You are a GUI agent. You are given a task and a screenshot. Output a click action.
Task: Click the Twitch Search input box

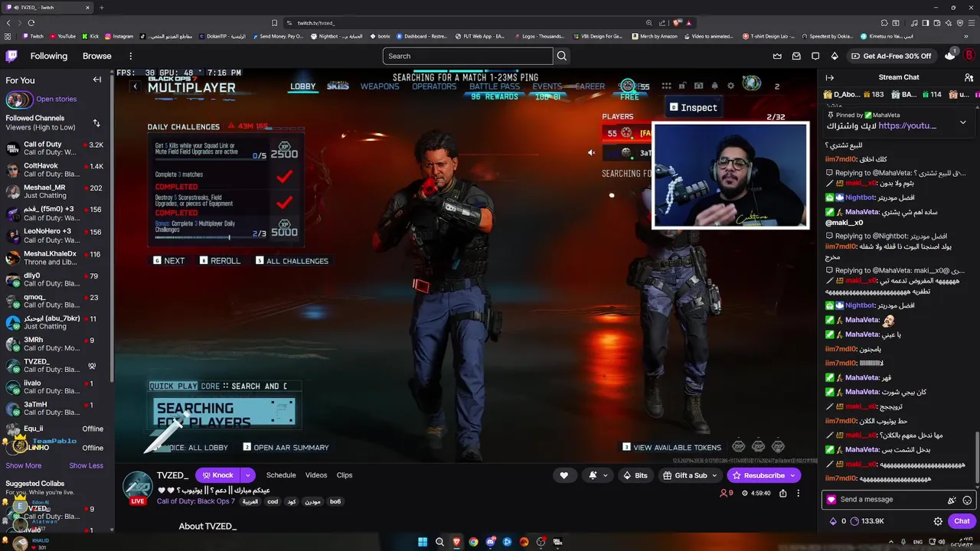[x=468, y=56]
